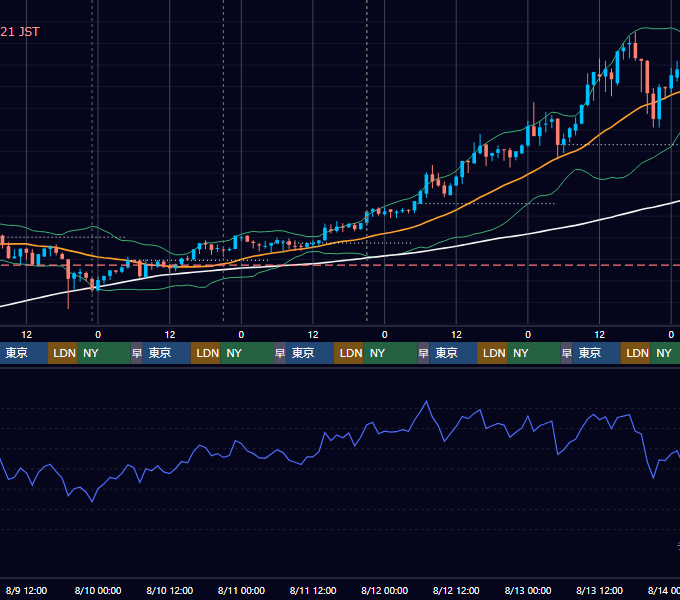Select the 8/11 LDN session block
This screenshot has height=600, width=680.
click(x=349, y=353)
